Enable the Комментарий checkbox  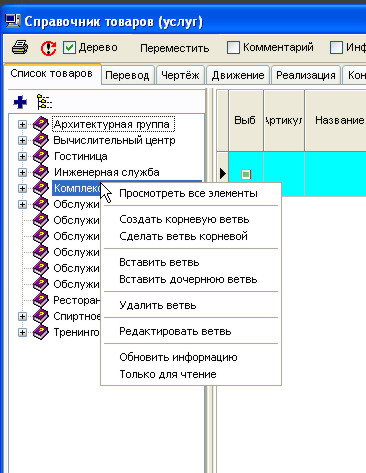pyautogui.click(x=233, y=48)
